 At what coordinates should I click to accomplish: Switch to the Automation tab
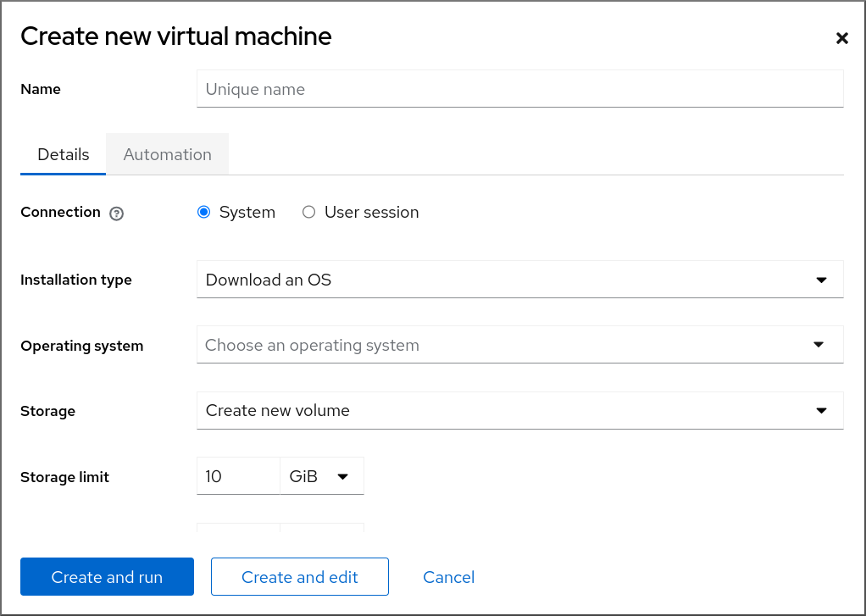pyautogui.click(x=167, y=154)
